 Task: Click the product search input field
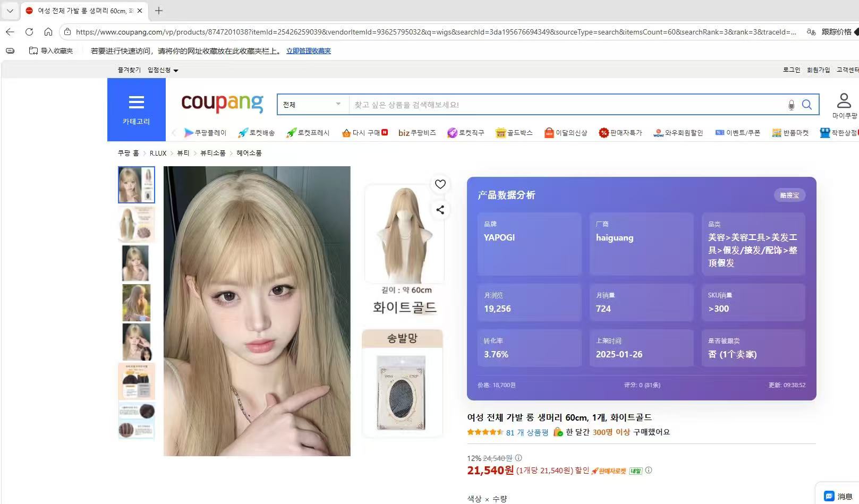coord(567,105)
